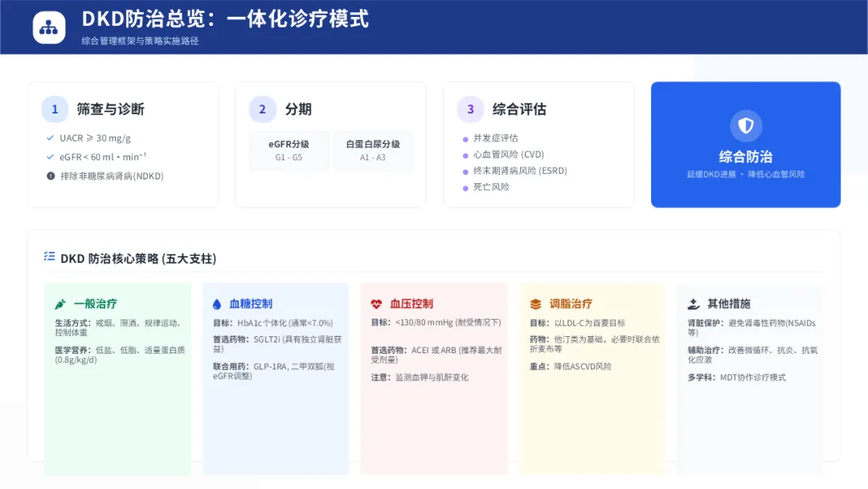Click the text 延缓DKD进展 · 降低心血管风险
The width and height of the screenshot is (868, 489).
pos(746,175)
